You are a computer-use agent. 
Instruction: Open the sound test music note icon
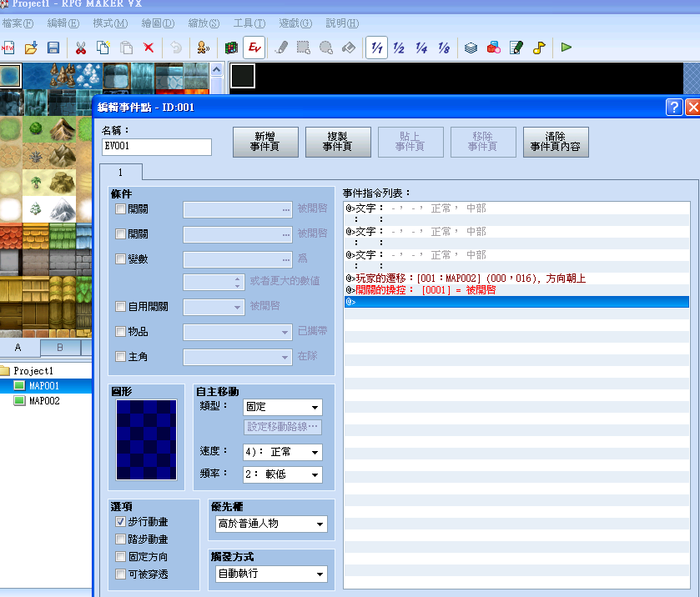539,48
